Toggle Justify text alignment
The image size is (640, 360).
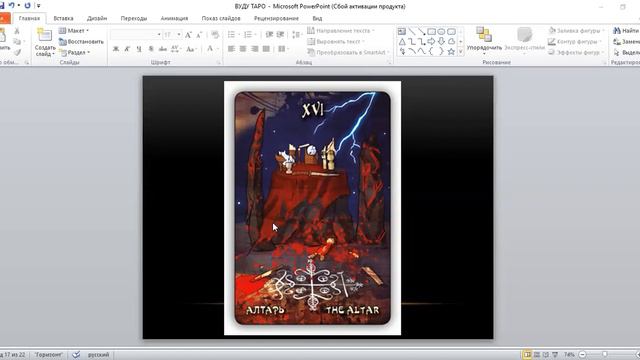[267, 49]
